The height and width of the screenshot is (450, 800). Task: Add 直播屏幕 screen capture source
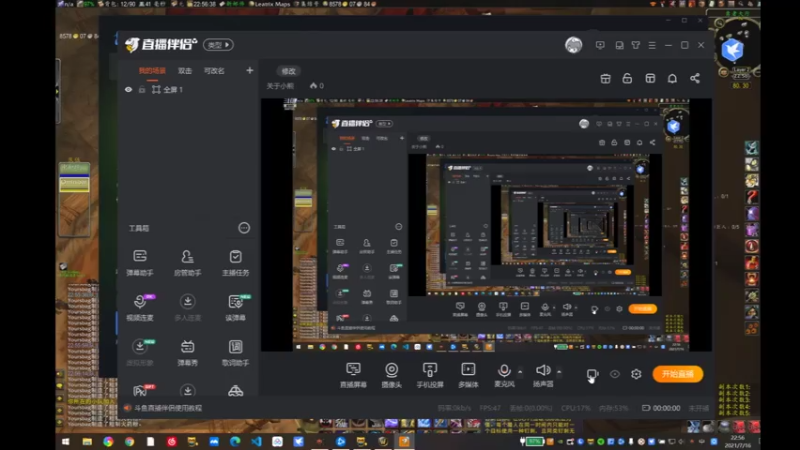[353, 374]
